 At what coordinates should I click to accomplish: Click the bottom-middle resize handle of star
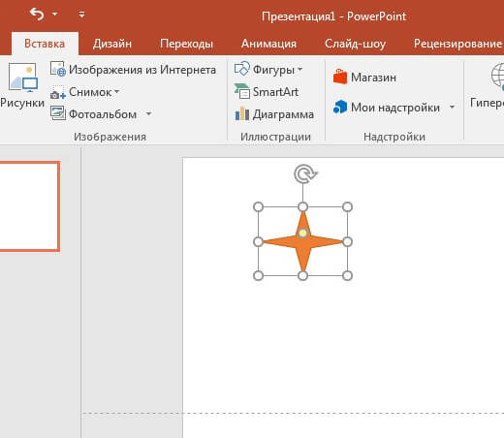302,276
